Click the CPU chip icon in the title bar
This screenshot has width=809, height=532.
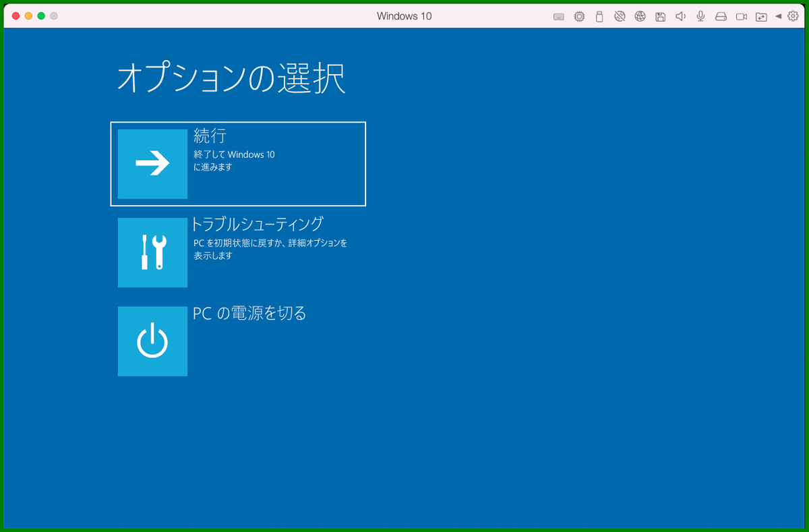579,17
